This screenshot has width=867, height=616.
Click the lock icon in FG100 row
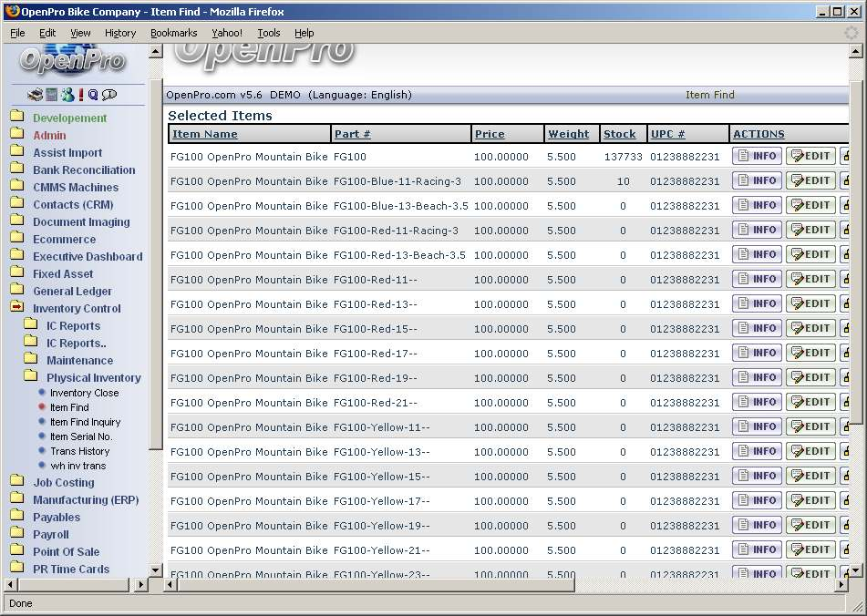pyautogui.click(x=844, y=157)
